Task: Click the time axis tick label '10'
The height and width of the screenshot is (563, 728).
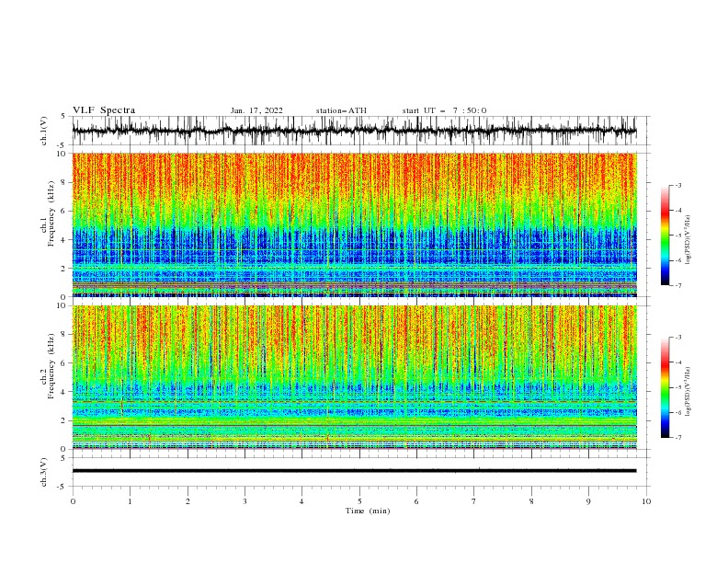Action: (x=646, y=501)
